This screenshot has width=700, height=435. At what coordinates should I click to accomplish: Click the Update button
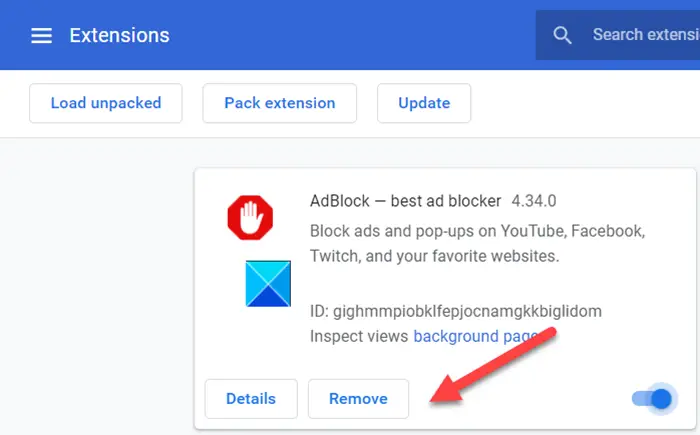pos(424,103)
